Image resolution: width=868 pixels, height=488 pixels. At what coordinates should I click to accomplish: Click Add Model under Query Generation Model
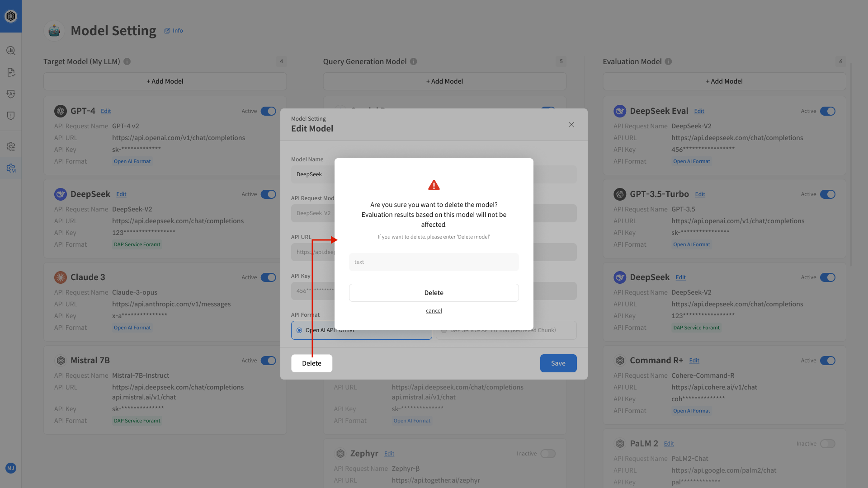[444, 81]
